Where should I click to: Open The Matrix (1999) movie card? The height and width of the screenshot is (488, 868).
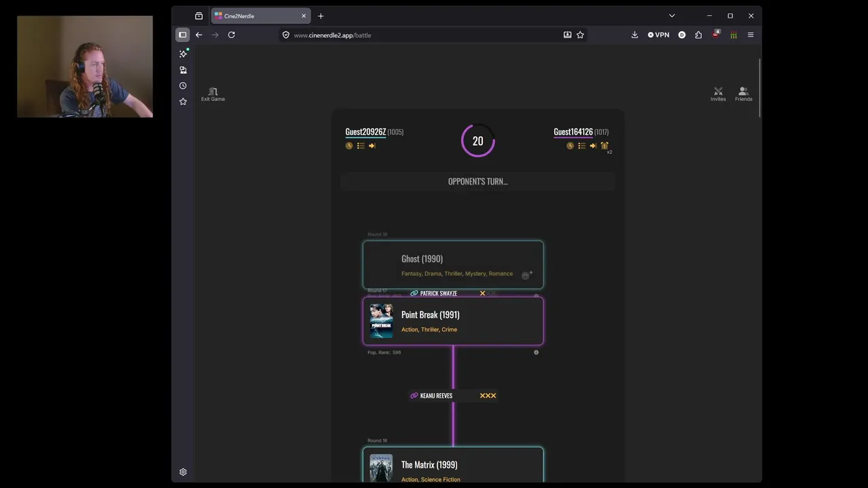click(453, 465)
